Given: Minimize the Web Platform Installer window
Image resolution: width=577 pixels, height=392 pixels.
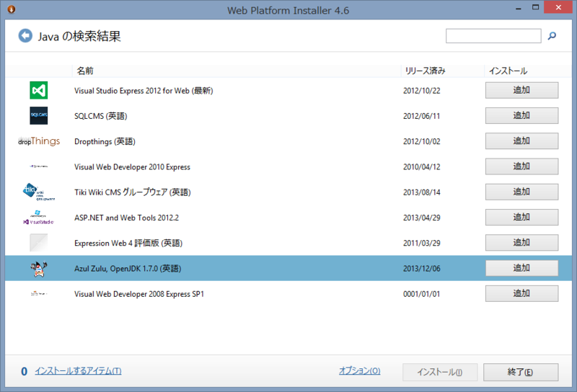Looking at the screenshot, I should point(519,8).
